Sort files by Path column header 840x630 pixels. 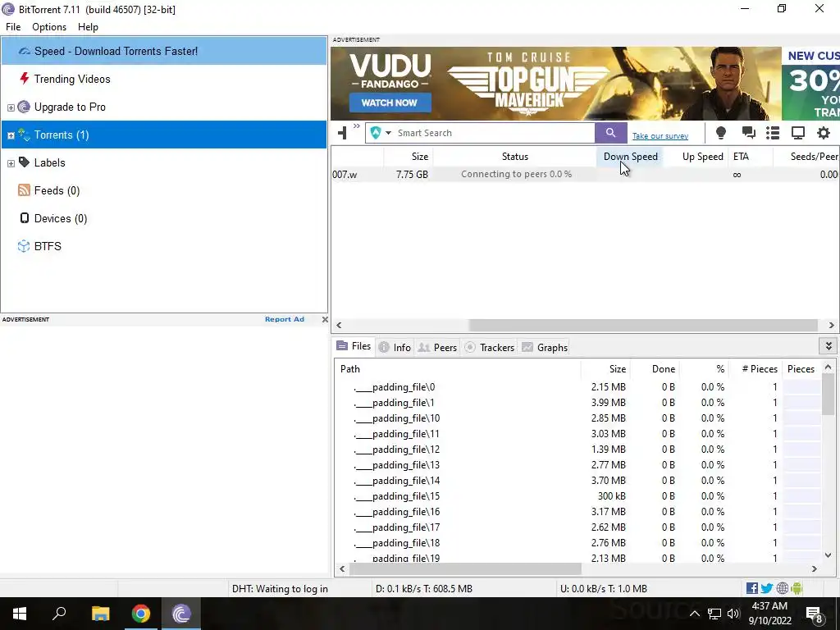point(458,368)
